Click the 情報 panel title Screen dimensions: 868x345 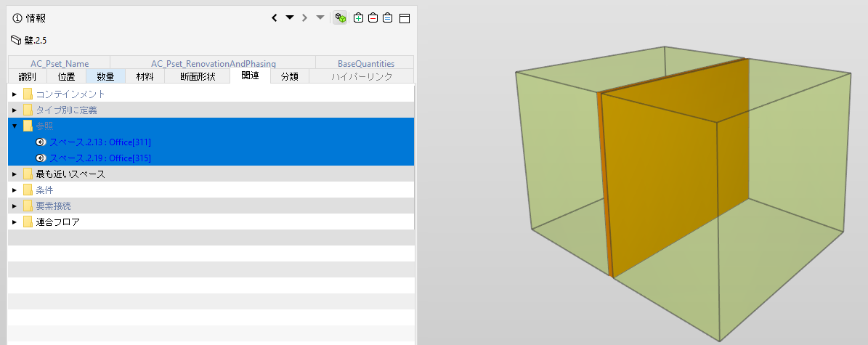36,18
